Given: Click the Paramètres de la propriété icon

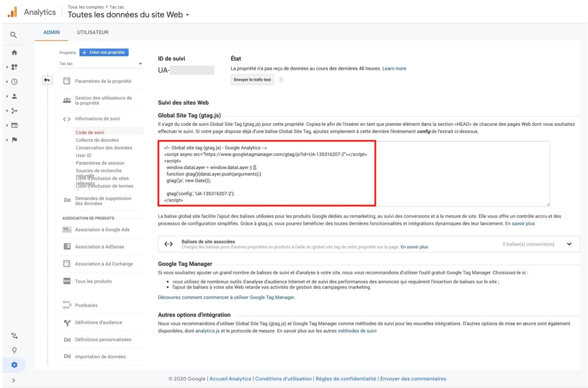Looking at the screenshot, I should [67, 81].
